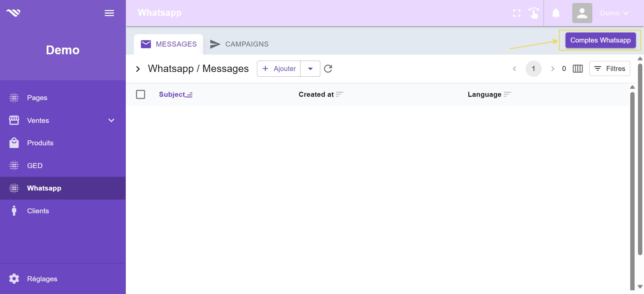Select the Messages tab
The image size is (644, 294).
[169, 44]
